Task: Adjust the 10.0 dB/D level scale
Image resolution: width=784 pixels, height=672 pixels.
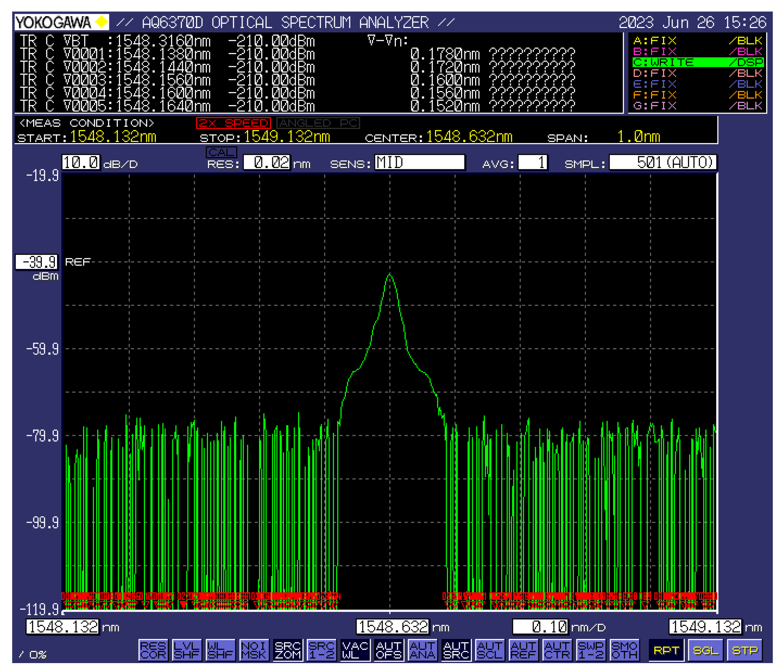Action: coord(82,163)
